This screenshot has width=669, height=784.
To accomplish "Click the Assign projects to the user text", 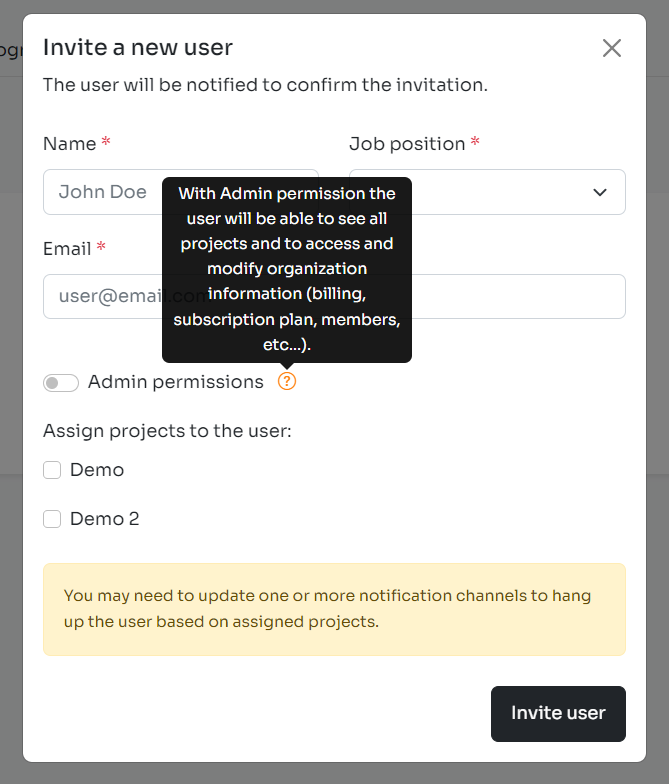I will (167, 431).
